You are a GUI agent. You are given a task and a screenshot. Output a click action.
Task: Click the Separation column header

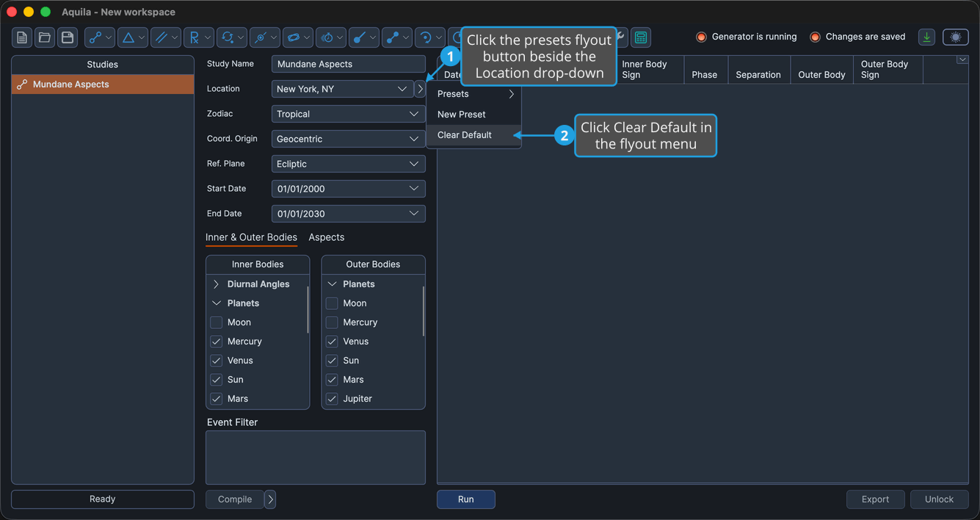point(758,70)
